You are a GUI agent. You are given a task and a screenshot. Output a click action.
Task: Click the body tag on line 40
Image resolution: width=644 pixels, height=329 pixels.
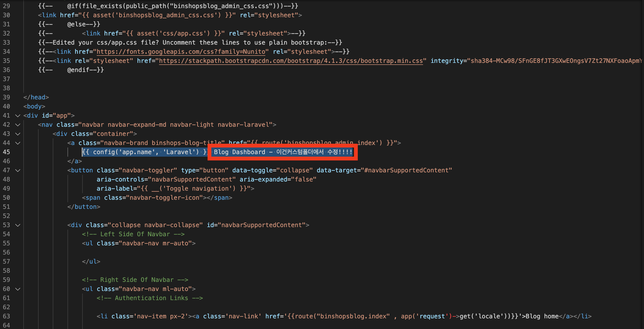click(x=34, y=106)
